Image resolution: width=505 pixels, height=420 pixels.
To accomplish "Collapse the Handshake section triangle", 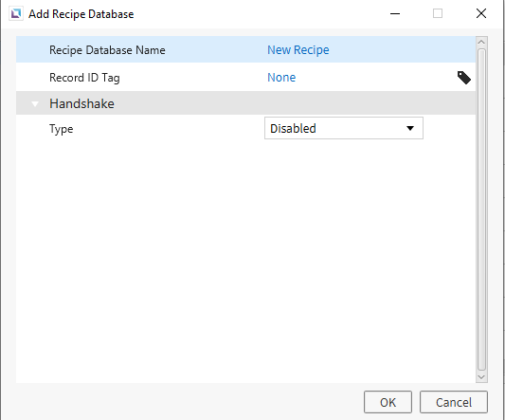I will click(35, 103).
